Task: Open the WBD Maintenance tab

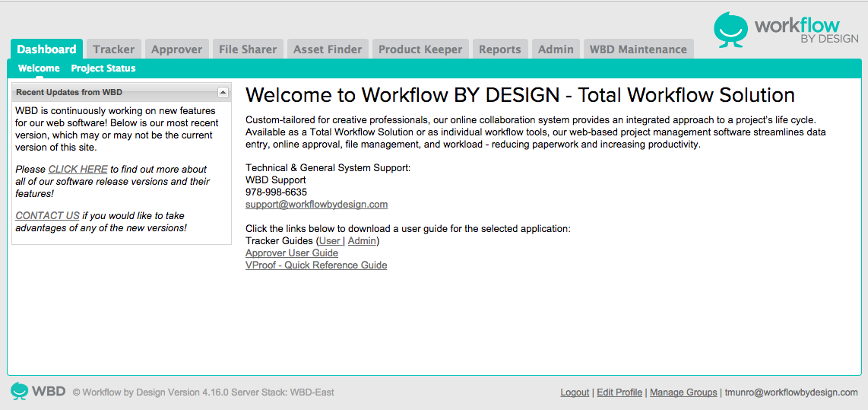Action: click(x=638, y=49)
